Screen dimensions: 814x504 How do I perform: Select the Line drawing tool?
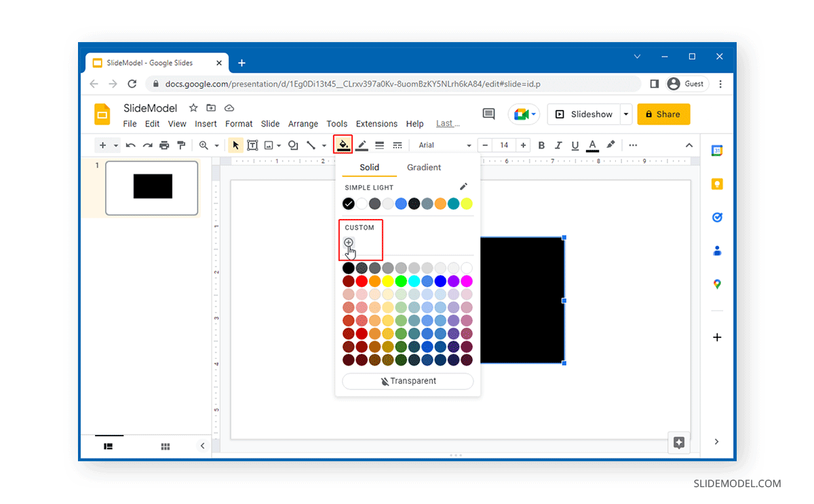pos(311,144)
